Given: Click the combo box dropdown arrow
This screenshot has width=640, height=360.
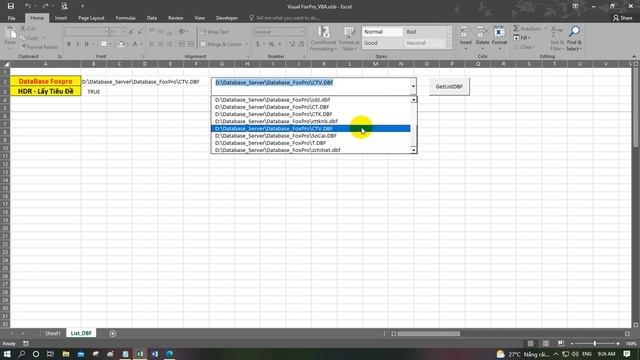Looking at the screenshot, I should click(x=413, y=86).
